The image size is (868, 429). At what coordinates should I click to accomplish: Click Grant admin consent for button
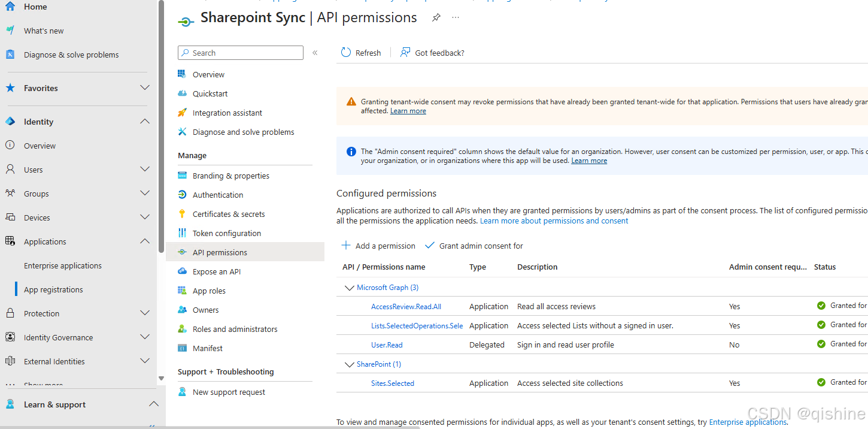click(x=474, y=246)
